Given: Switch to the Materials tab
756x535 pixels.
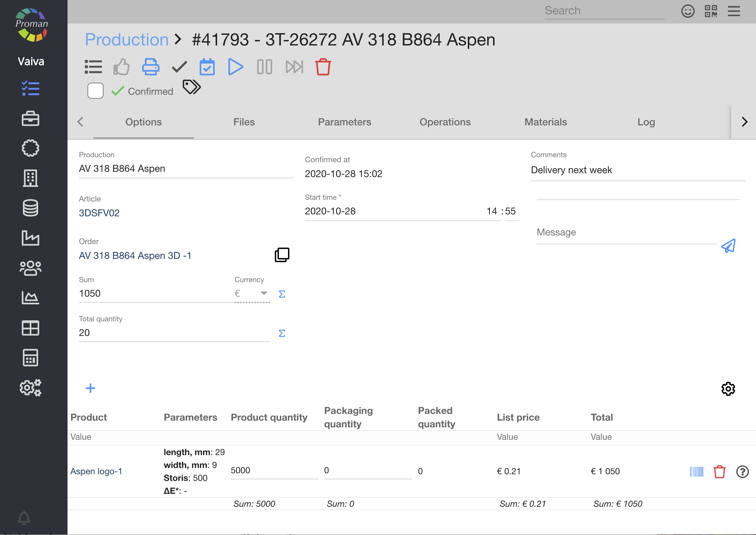Looking at the screenshot, I should [x=545, y=122].
